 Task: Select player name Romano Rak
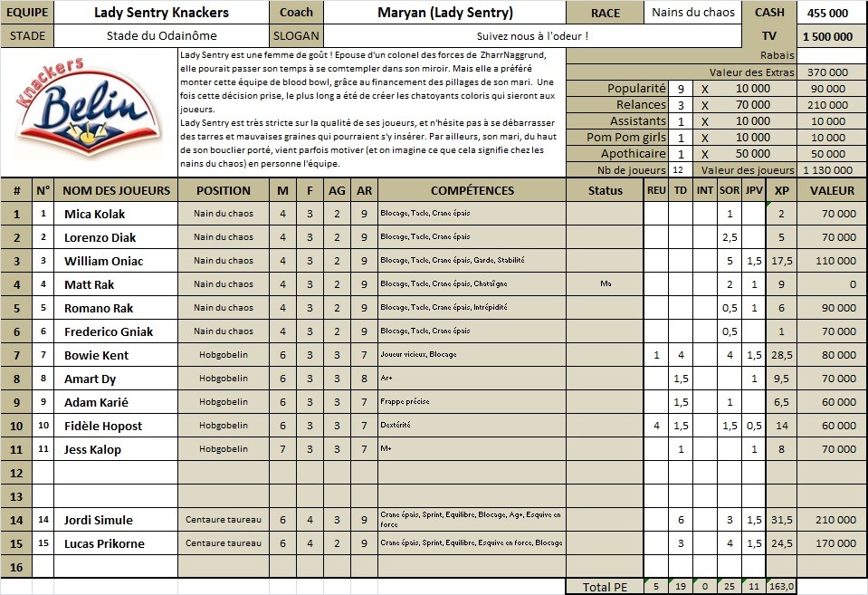click(99, 308)
